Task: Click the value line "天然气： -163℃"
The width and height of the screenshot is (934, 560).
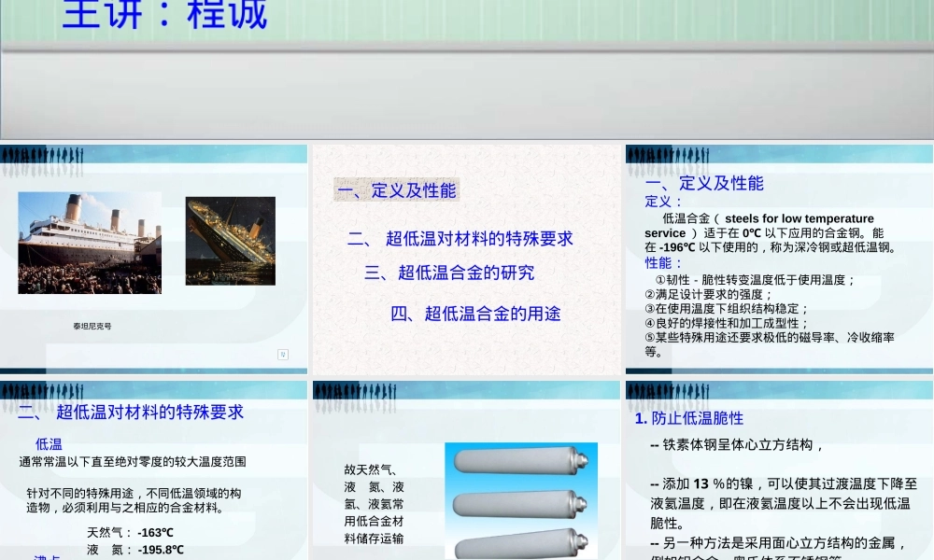Action: (131, 533)
